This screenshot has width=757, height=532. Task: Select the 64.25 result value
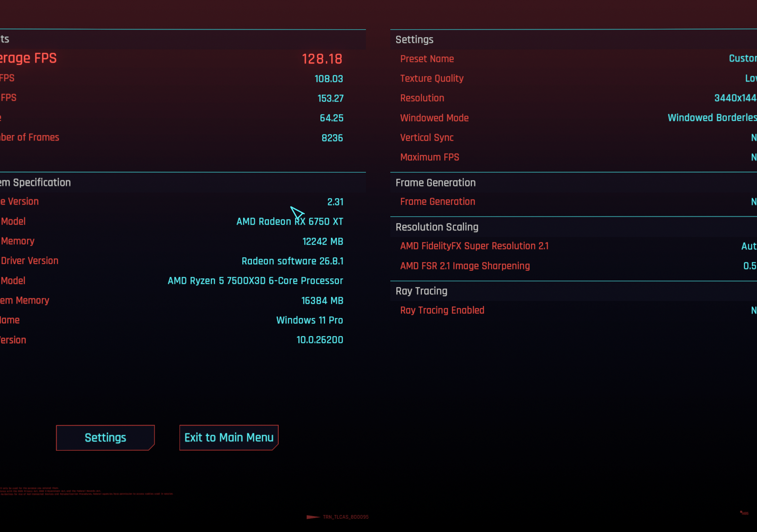pyautogui.click(x=332, y=118)
